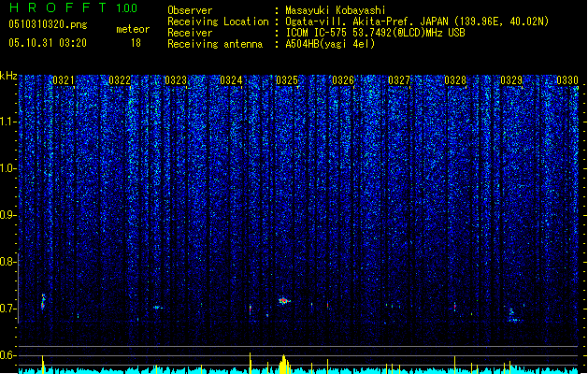This screenshot has height=374, width=588.
Task: Click the 0.7 kHz axis tick label
Action: click(x=8, y=309)
